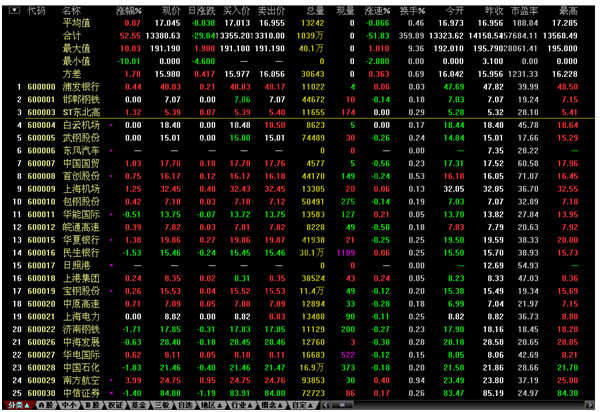Open the 分类 category tab menu
The width and height of the screenshot is (600, 412).
click(x=18, y=405)
